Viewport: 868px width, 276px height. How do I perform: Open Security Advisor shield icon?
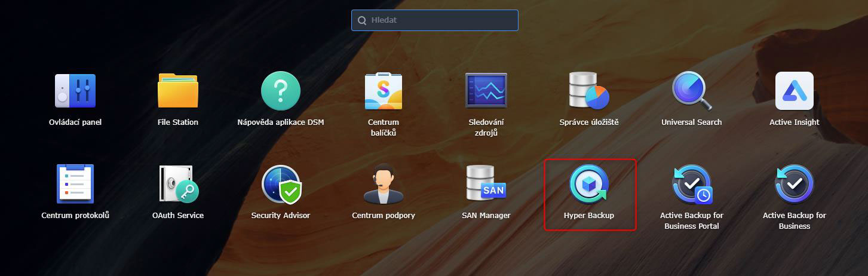(281, 184)
